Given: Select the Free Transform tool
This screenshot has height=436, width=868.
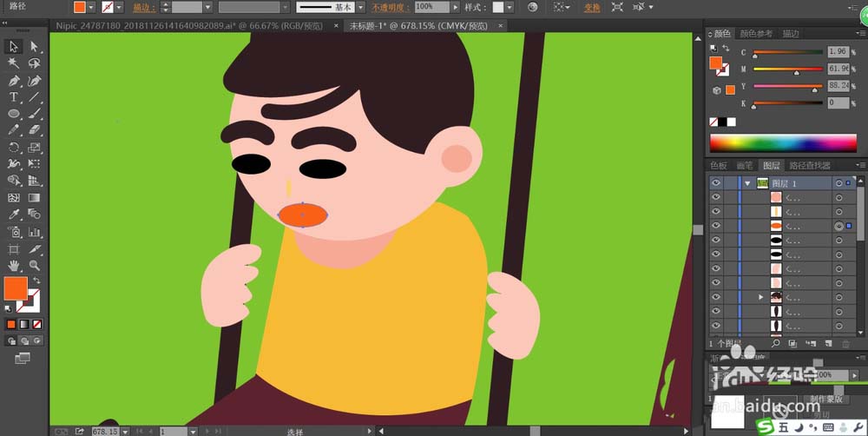Looking at the screenshot, I should 35,164.
